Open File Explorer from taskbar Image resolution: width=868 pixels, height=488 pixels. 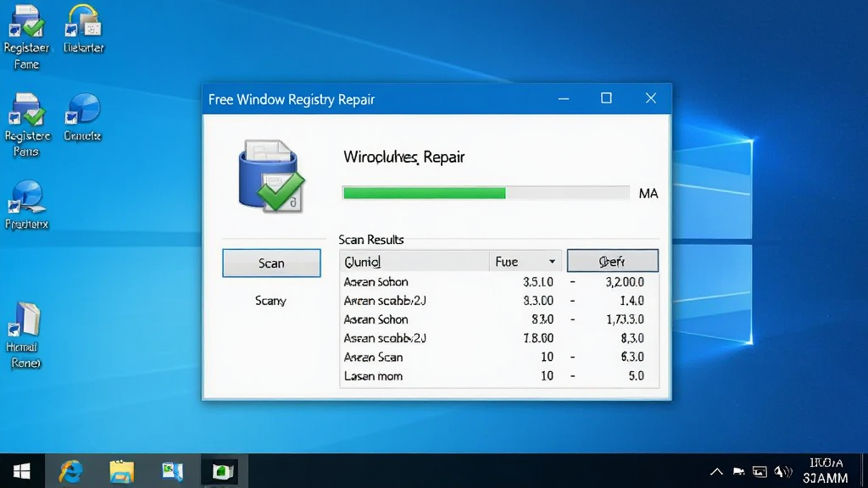pos(122,471)
